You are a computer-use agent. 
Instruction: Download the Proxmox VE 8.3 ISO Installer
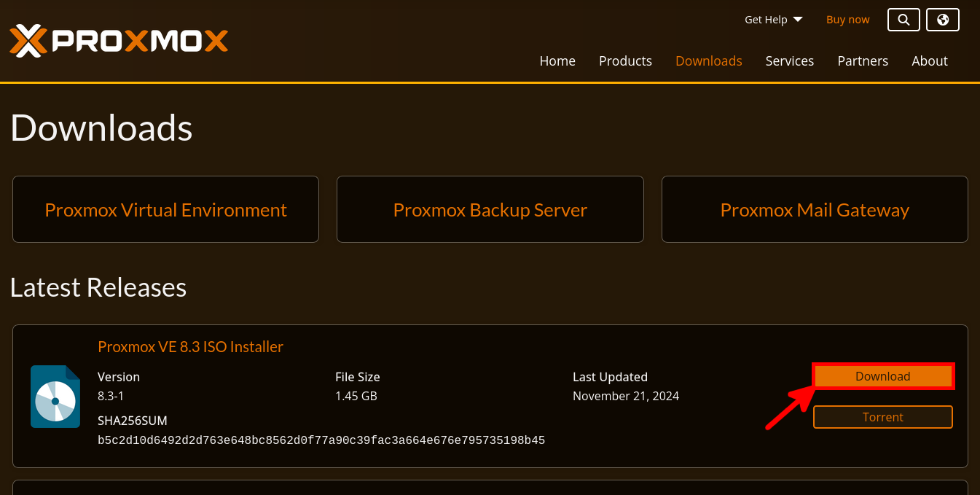click(882, 376)
